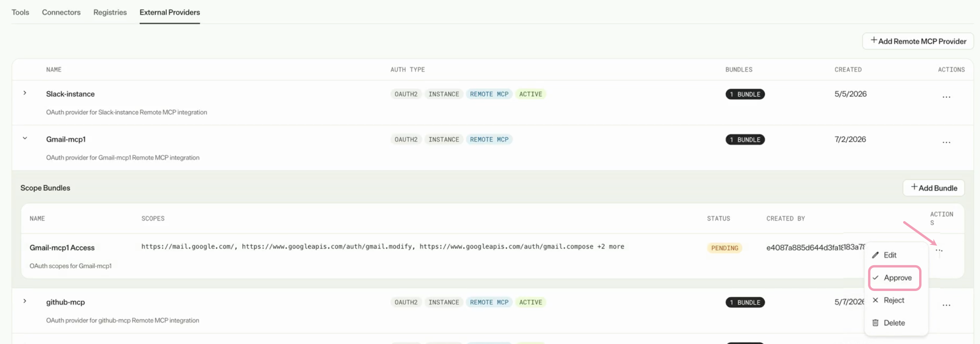Click the INSTANCE badge on github-mcp row

point(444,302)
